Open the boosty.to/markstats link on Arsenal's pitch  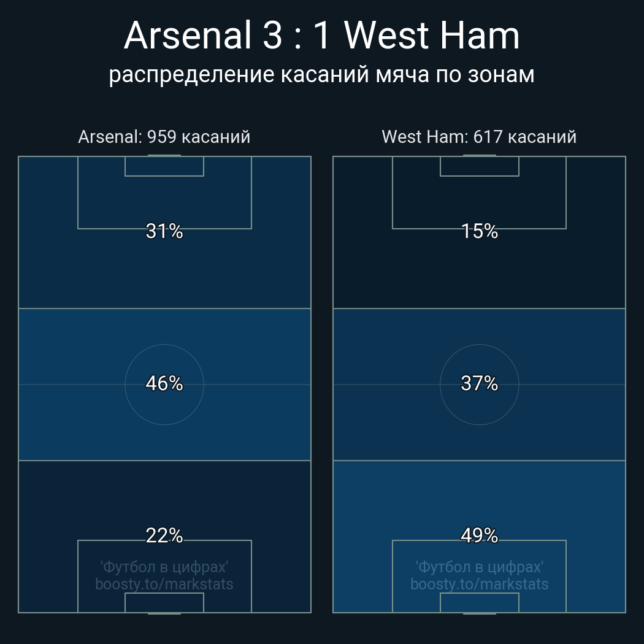pyautogui.click(x=164, y=584)
